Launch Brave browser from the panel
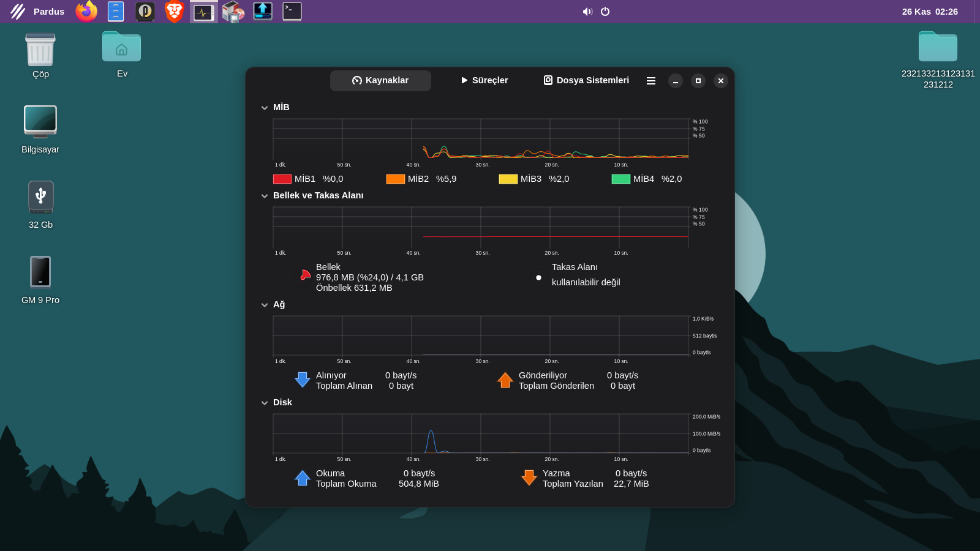980x551 pixels. point(175,12)
